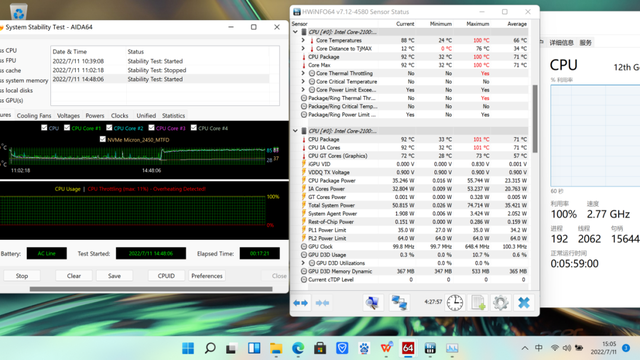The width and height of the screenshot is (640, 360).
Task: Click expand-layout arrows icon in HWiNFO toolbar
Action: click(x=301, y=303)
